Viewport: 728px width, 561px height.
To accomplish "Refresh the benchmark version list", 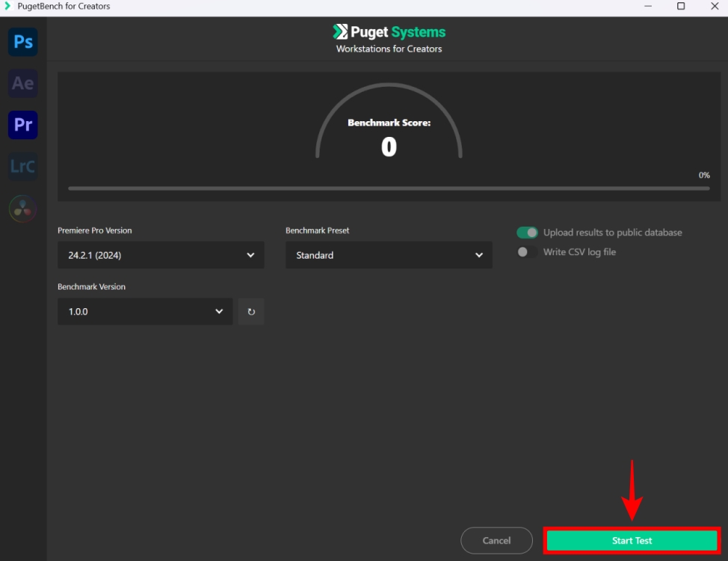I will coord(251,311).
